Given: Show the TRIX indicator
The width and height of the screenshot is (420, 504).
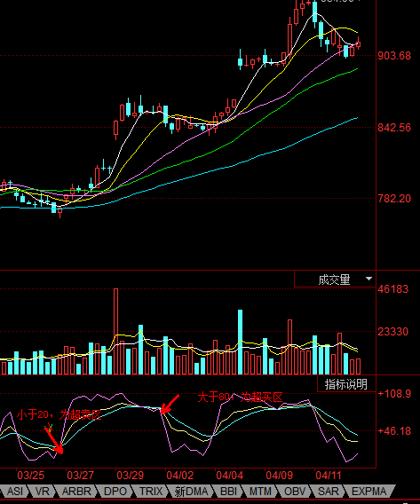Looking at the screenshot, I should tap(151, 492).
